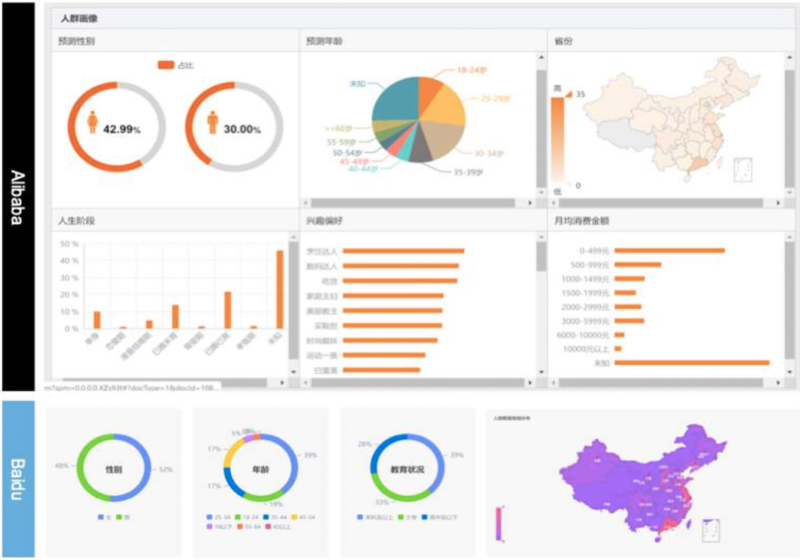Click the Baidu side label

coord(18,478)
